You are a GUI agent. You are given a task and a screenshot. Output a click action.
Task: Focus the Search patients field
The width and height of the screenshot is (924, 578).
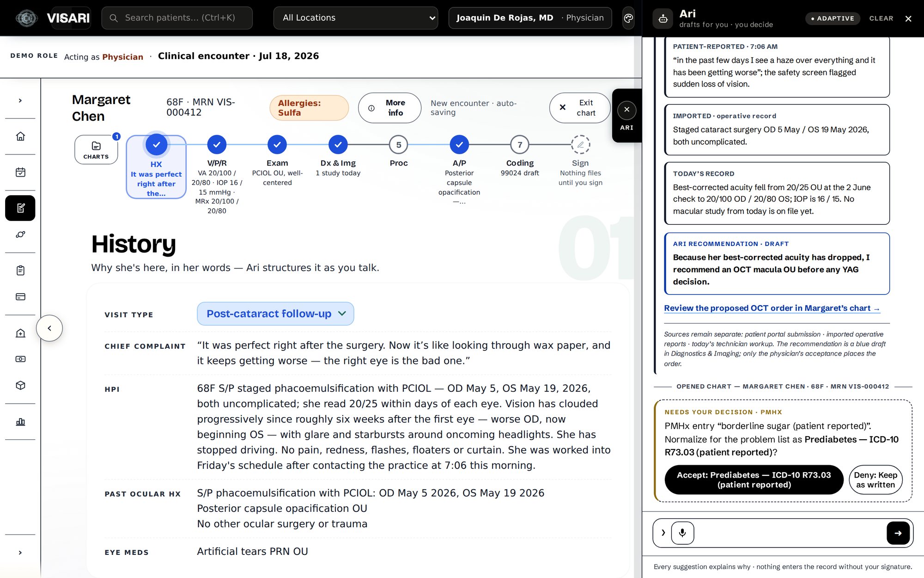(x=177, y=18)
